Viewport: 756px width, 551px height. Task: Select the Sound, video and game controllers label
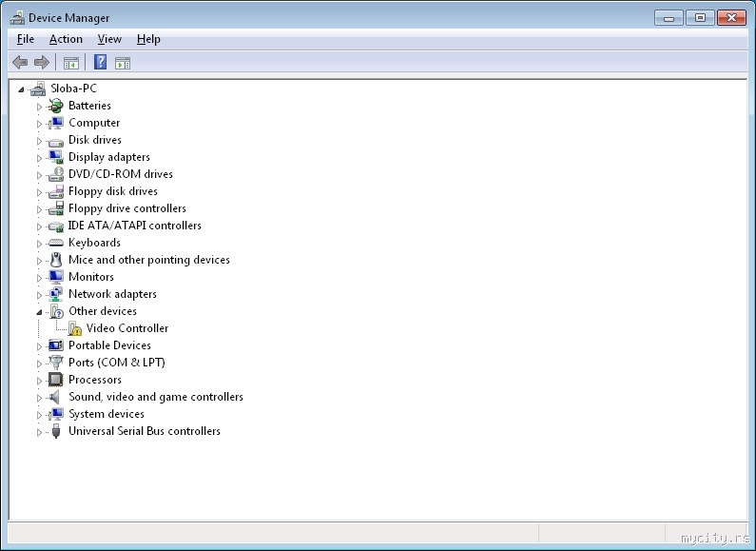(156, 397)
